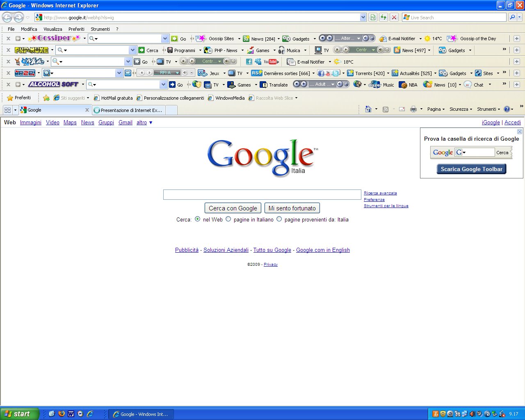Expand the address bar dropdown arrow
Screen dimensions: 525x420
pos(363,17)
